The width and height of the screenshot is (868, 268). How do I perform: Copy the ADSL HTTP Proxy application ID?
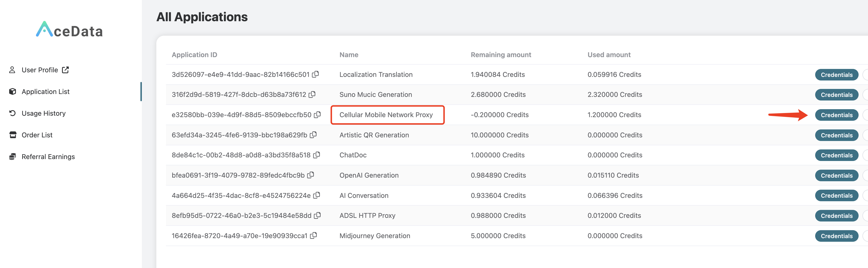pyautogui.click(x=317, y=215)
